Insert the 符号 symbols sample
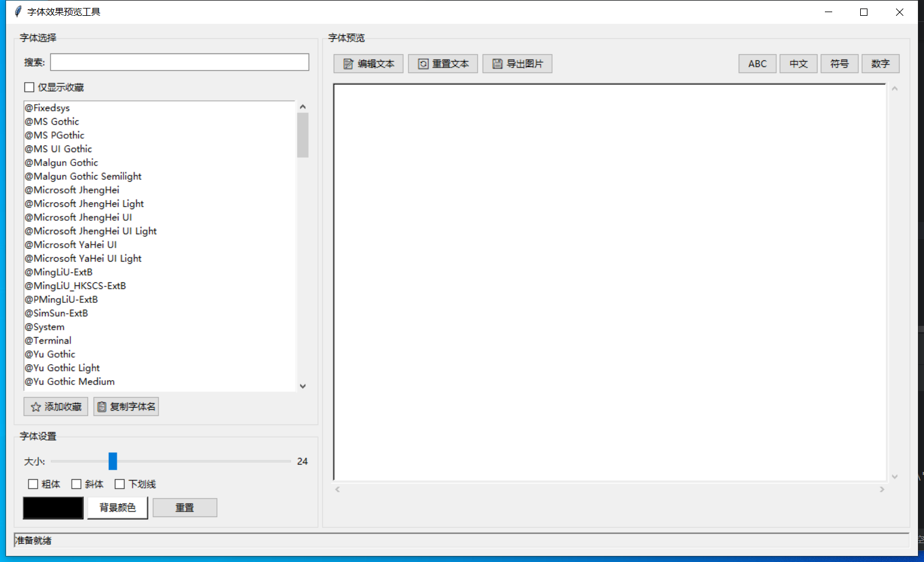Screen dimensions: 924x562 840,64
